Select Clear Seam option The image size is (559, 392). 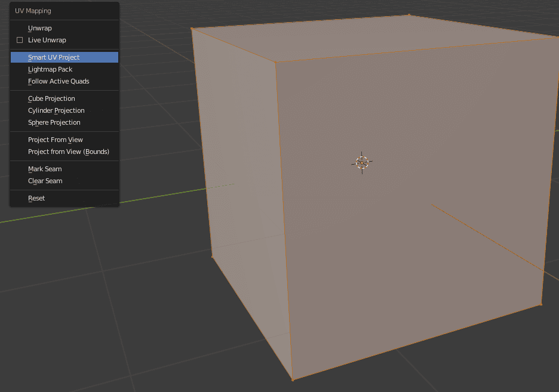click(x=44, y=181)
